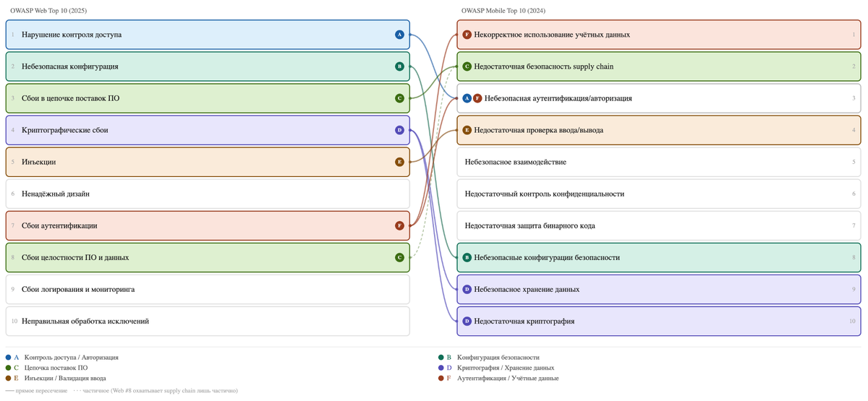Select the Небезопасное взаимодействие card

(659, 162)
